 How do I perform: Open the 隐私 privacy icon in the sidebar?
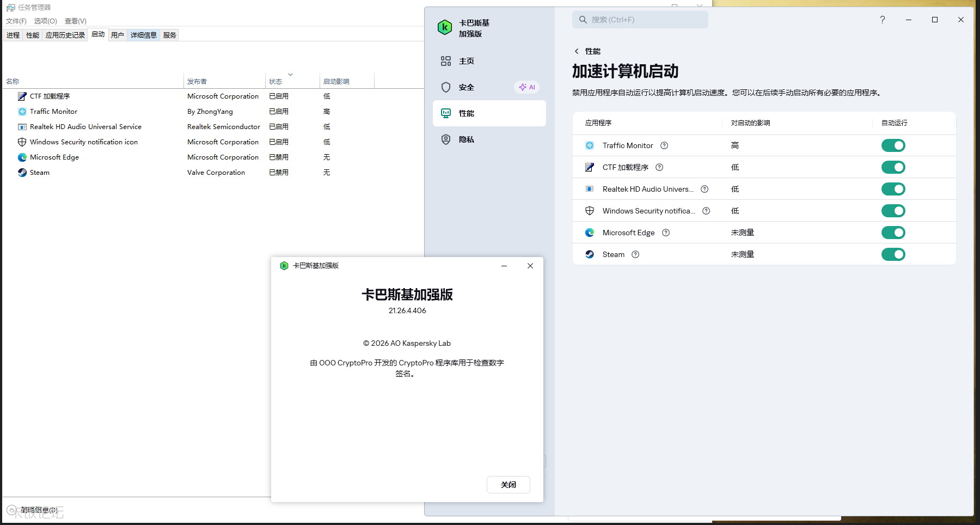446,139
